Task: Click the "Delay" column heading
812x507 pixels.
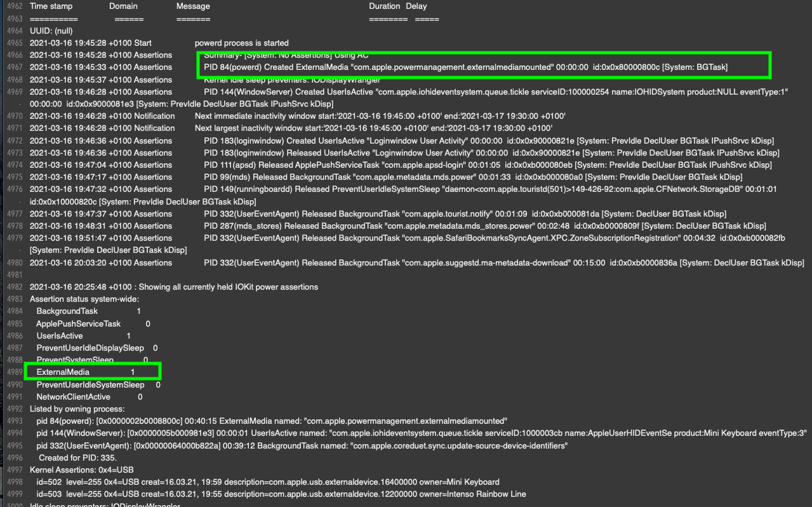Action: click(416, 6)
